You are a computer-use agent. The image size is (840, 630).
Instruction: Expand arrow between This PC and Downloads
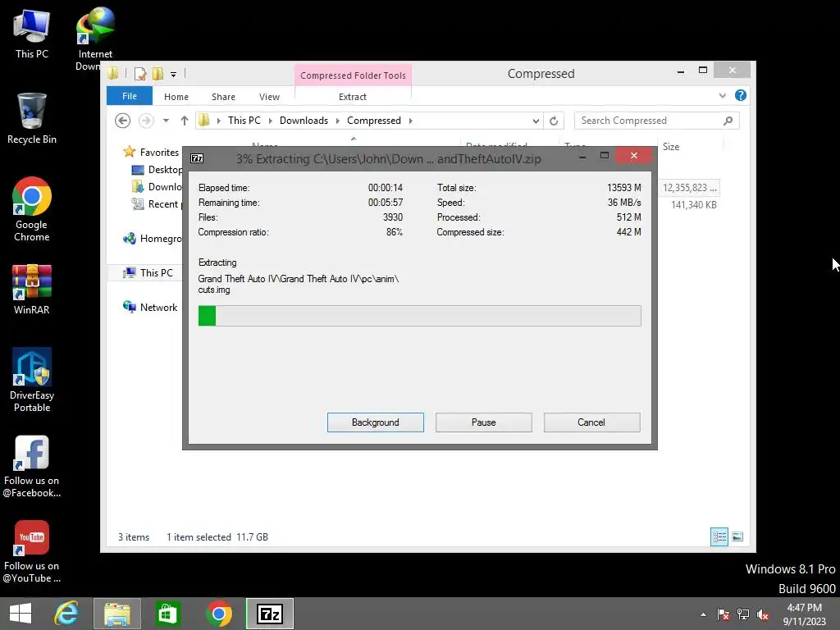click(270, 121)
